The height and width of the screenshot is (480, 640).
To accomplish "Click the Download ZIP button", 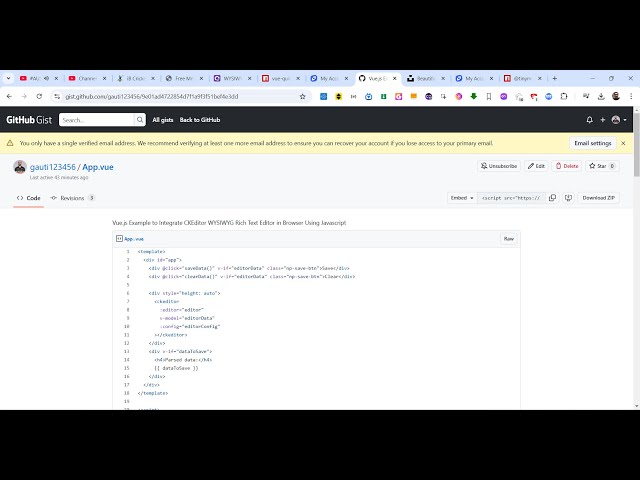I will [x=599, y=198].
